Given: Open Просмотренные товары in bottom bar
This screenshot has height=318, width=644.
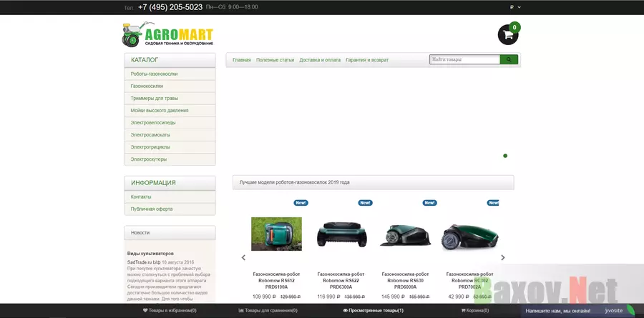Looking at the screenshot, I should click(x=374, y=311).
